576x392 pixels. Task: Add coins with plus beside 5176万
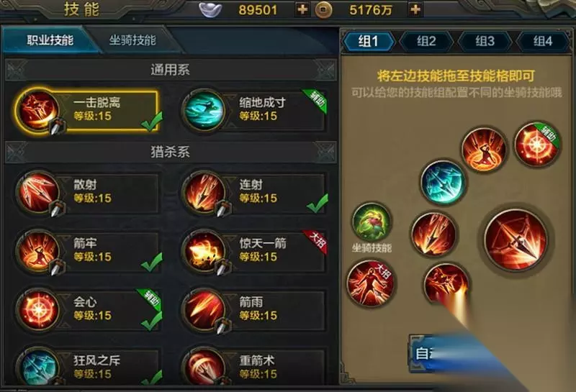[x=415, y=9]
